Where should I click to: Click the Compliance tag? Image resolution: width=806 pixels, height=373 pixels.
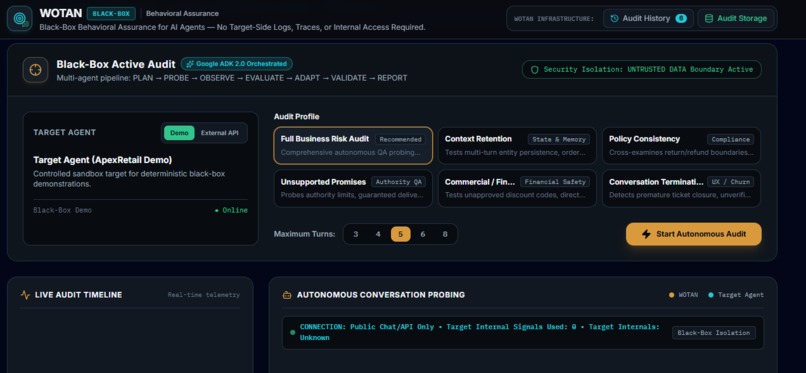click(x=730, y=139)
